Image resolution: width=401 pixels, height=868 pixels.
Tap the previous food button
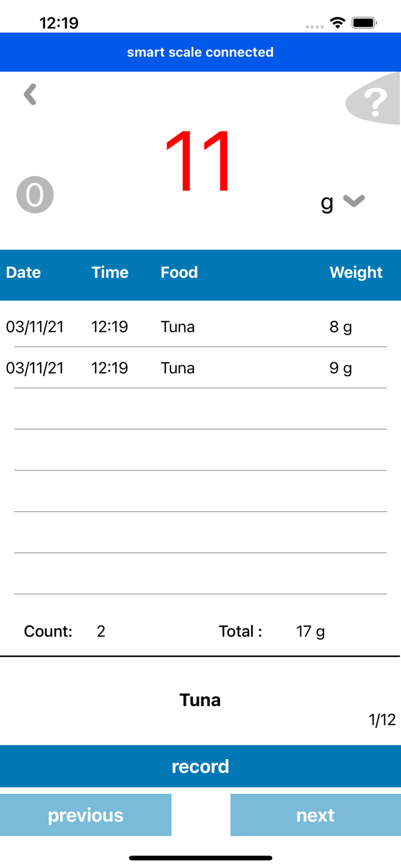(x=86, y=815)
